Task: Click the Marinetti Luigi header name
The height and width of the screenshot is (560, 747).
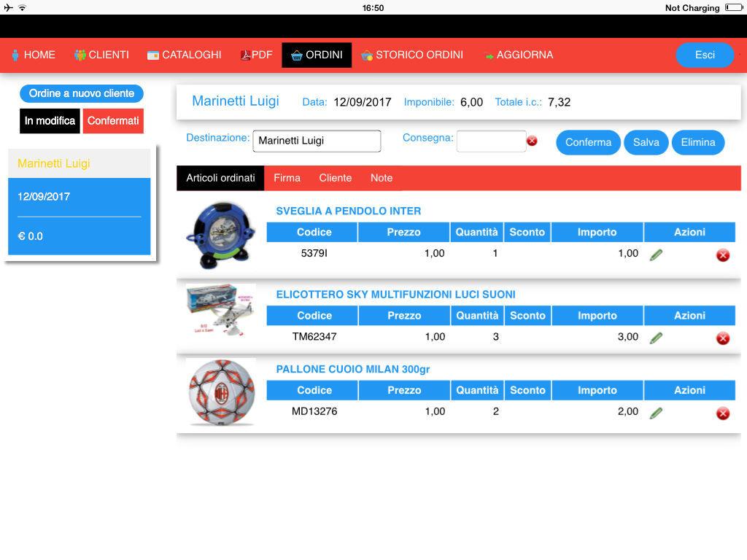Action: (236, 101)
